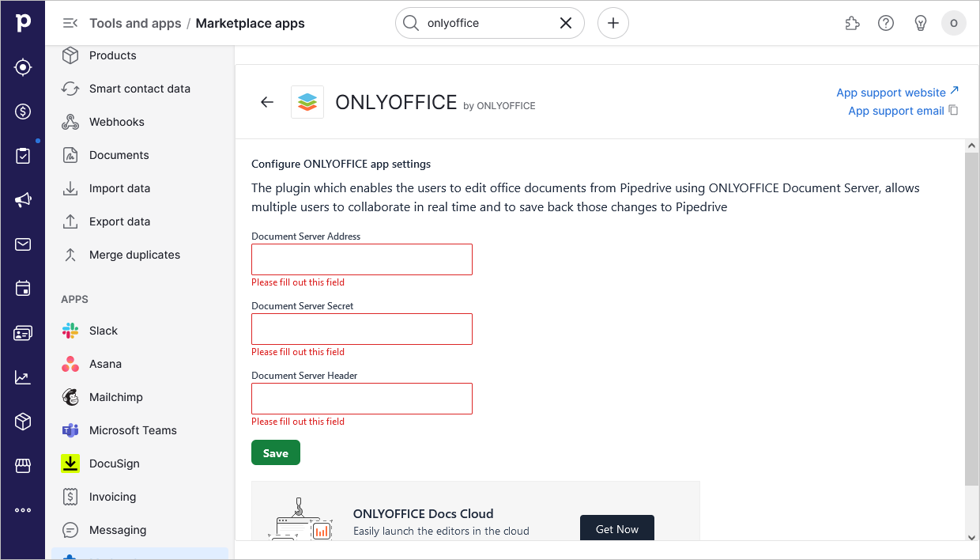Select Documents in the sidebar menu
Image resolution: width=980 pixels, height=560 pixels.
(x=120, y=154)
